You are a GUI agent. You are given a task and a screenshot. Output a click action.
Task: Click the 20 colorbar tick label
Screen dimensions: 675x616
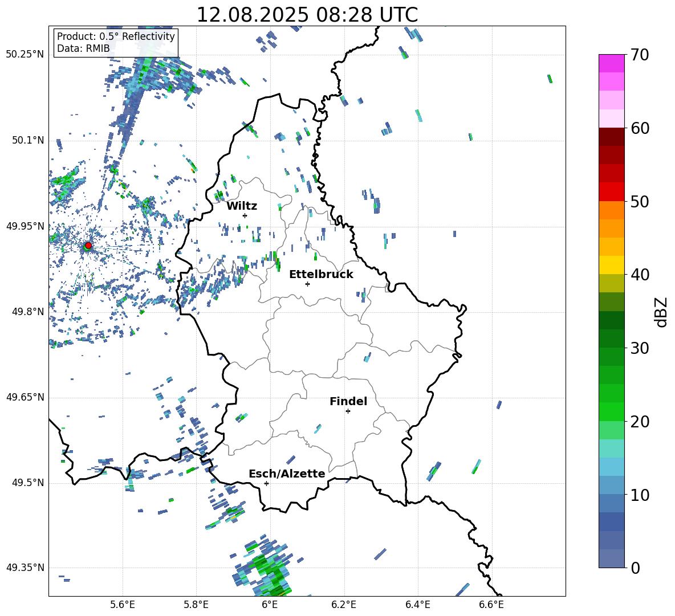pos(640,422)
